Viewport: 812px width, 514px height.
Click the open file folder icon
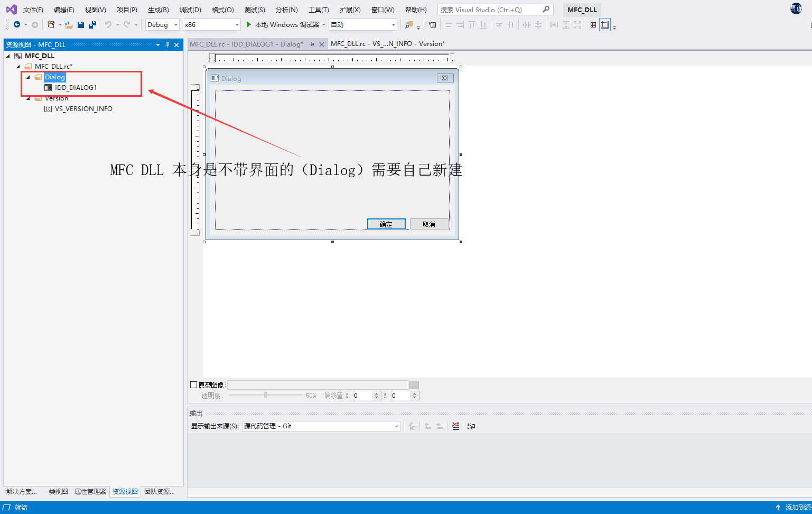click(x=69, y=24)
